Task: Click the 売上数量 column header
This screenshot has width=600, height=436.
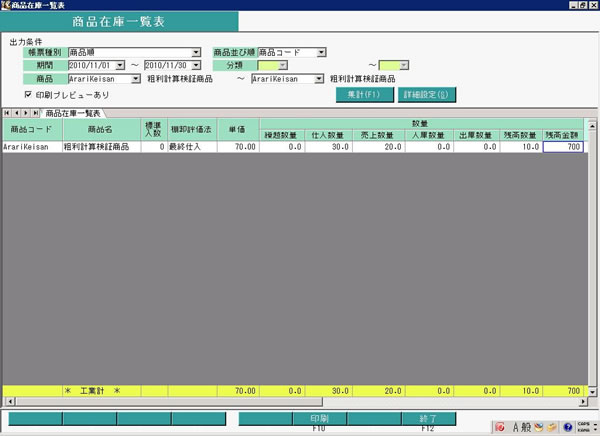Action: point(378,135)
